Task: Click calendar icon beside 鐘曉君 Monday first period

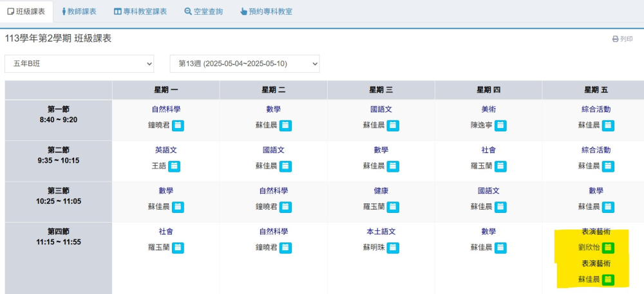Action: click(178, 125)
